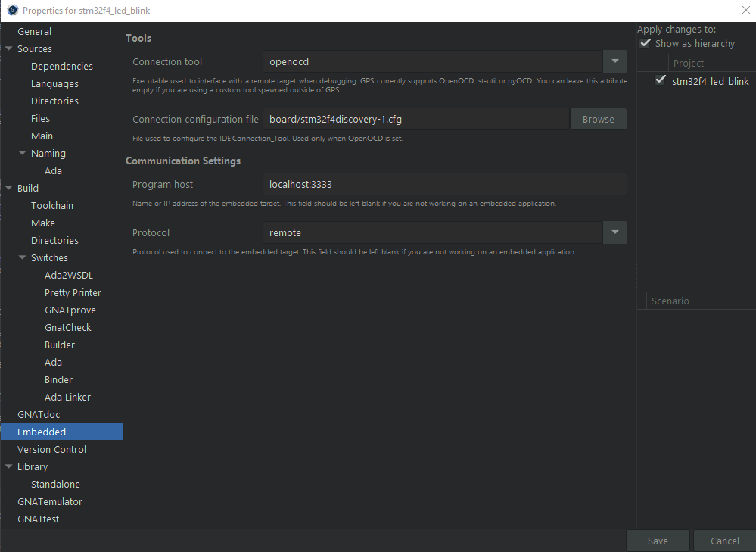Collapse the Build tree node
The height and width of the screenshot is (552, 756).
click(8, 189)
